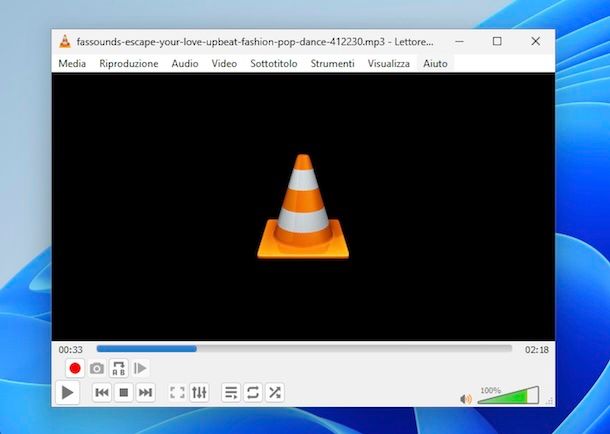Toggle loop repeat mode
The width and height of the screenshot is (610, 434).
[x=253, y=392]
